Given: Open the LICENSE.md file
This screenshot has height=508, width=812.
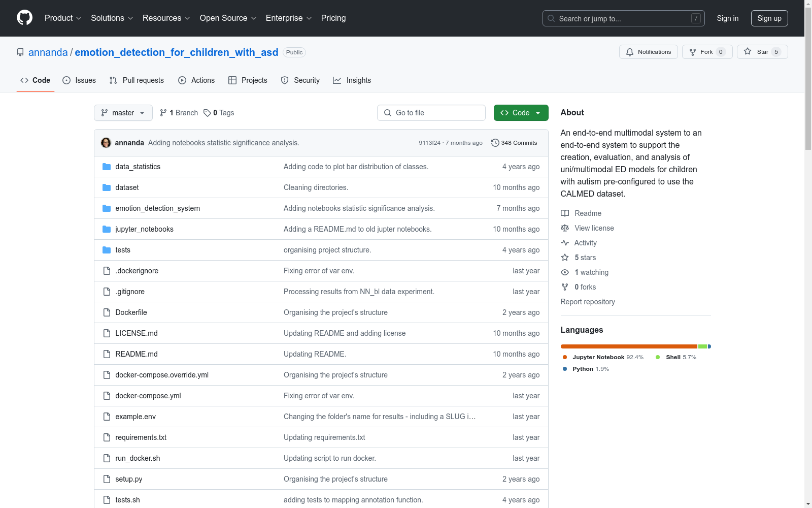Looking at the screenshot, I should (x=137, y=333).
